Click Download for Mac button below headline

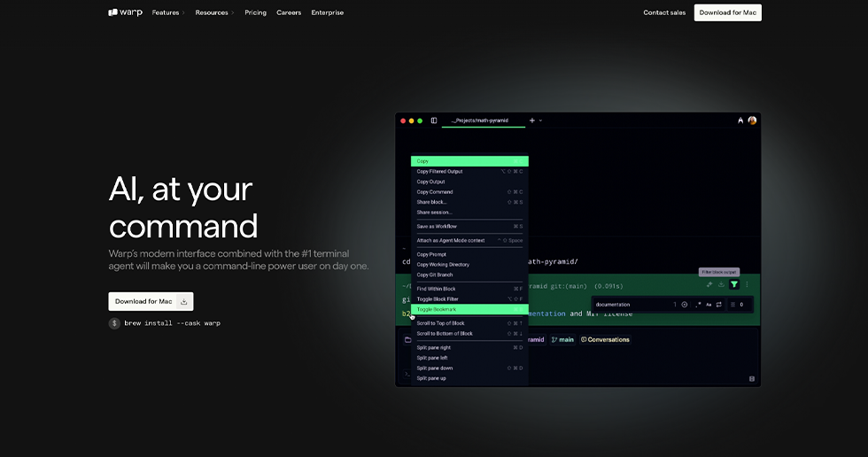tap(143, 301)
